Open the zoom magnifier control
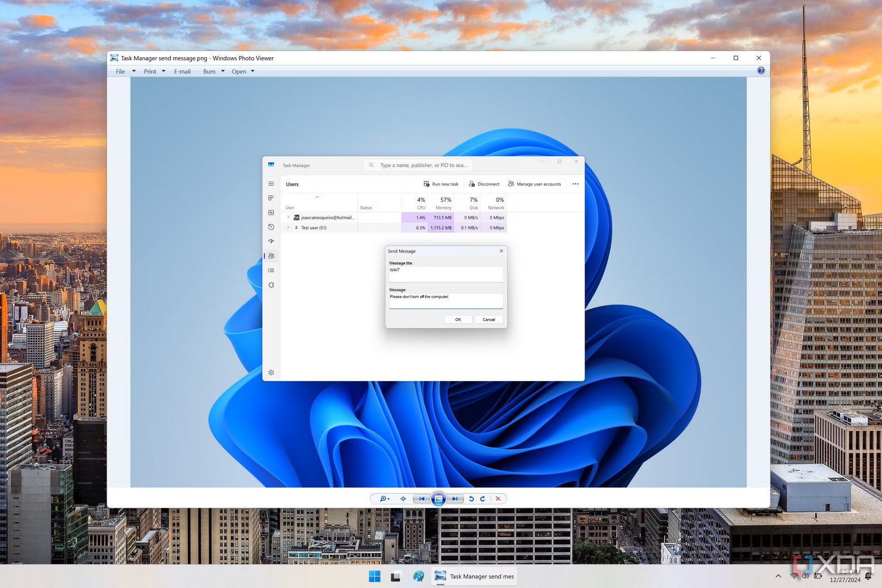The image size is (882, 588). [384, 499]
